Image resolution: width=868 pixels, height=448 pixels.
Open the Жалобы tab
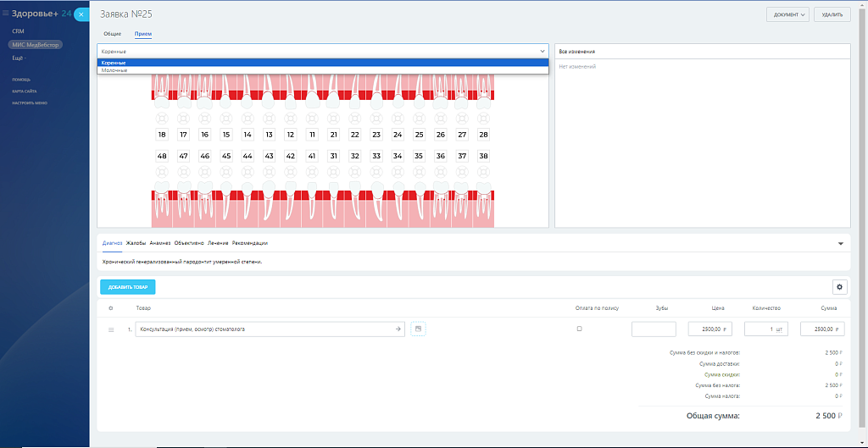click(136, 243)
